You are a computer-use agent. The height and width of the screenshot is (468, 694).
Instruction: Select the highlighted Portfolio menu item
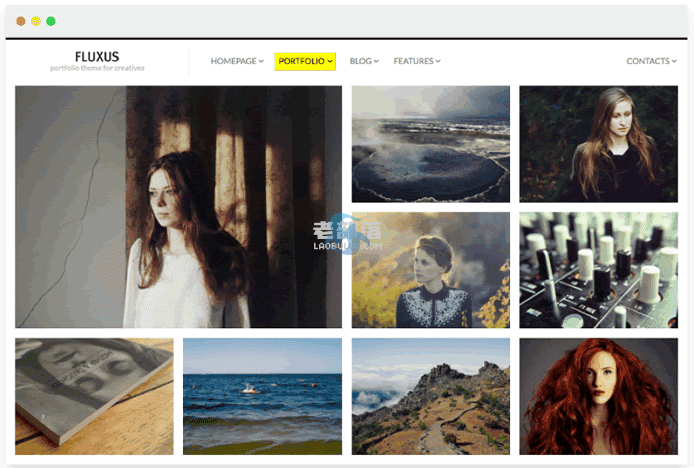[305, 61]
